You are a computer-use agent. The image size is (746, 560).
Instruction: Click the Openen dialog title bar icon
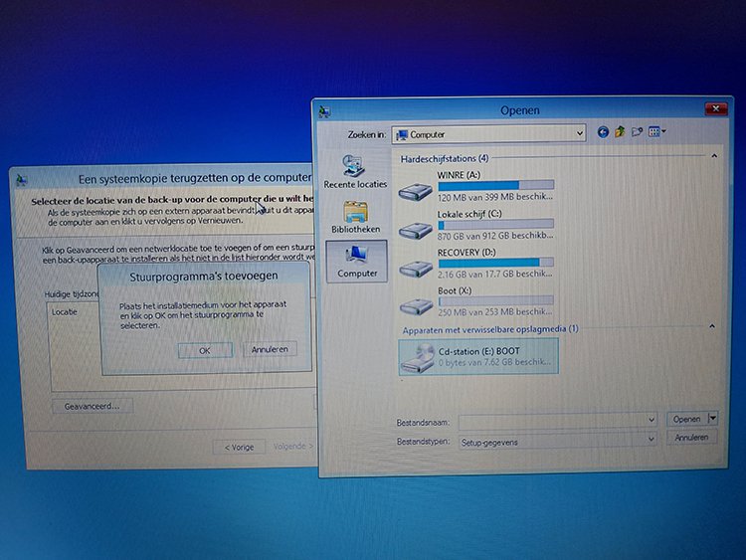click(x=325, y=111)
